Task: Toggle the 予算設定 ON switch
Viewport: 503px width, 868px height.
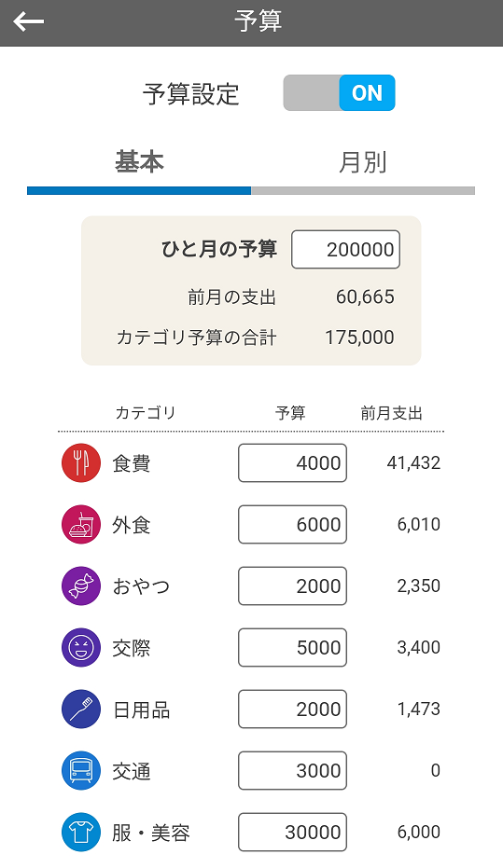Action: (339, 93)
